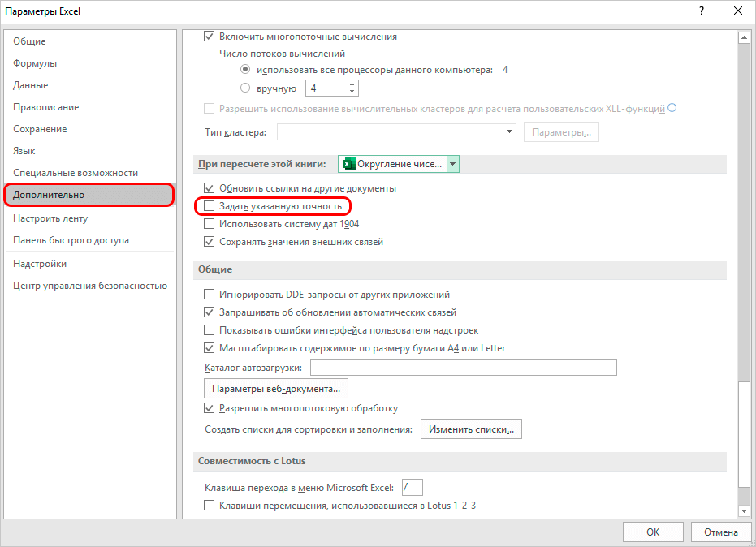Click the disabled Параметры cluster button
Screen dimensions: 756x547
click(x=561, y=132)
